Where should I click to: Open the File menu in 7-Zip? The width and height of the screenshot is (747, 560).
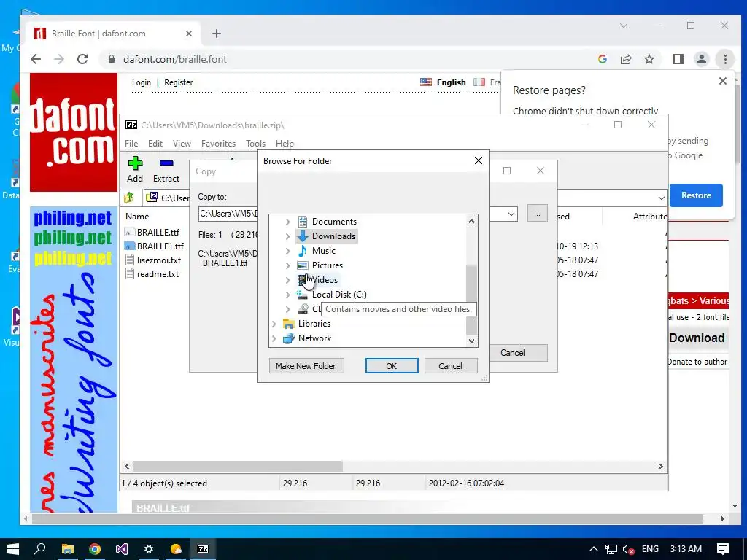[131, 144]
